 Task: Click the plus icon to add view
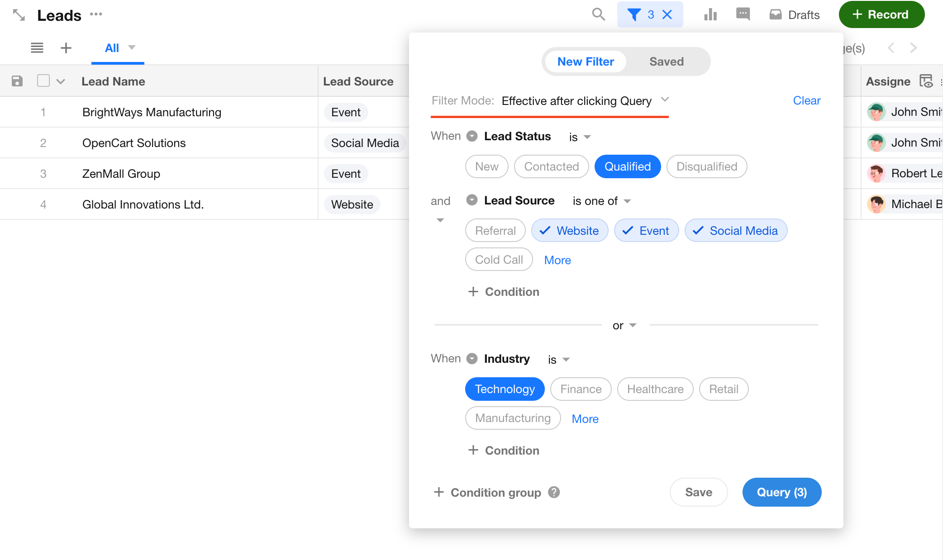[x=66, y=48]
